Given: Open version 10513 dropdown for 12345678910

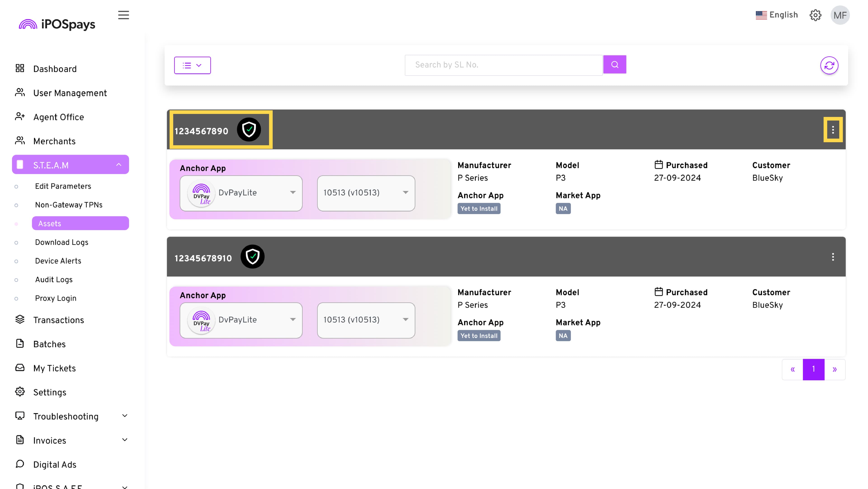Looking at the screenshot, I should pyautogui.click(x=366, y=320).
